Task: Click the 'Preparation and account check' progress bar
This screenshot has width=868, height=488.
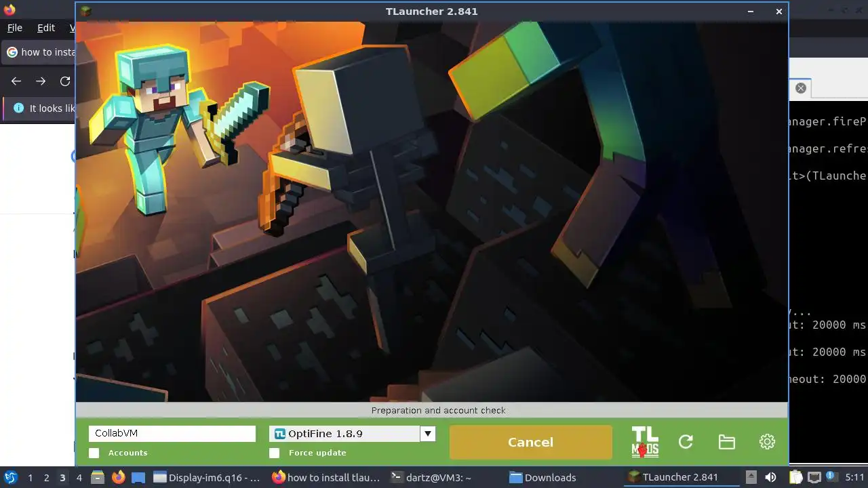Action: 432,410
